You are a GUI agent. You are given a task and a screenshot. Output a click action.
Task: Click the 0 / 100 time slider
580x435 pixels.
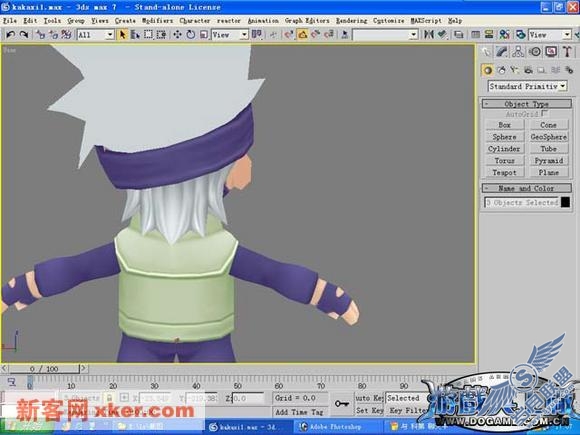coord(44,369)
